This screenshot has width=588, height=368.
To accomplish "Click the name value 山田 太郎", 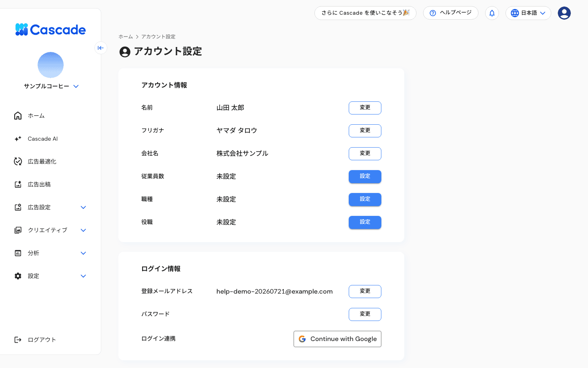I will 230,108.
